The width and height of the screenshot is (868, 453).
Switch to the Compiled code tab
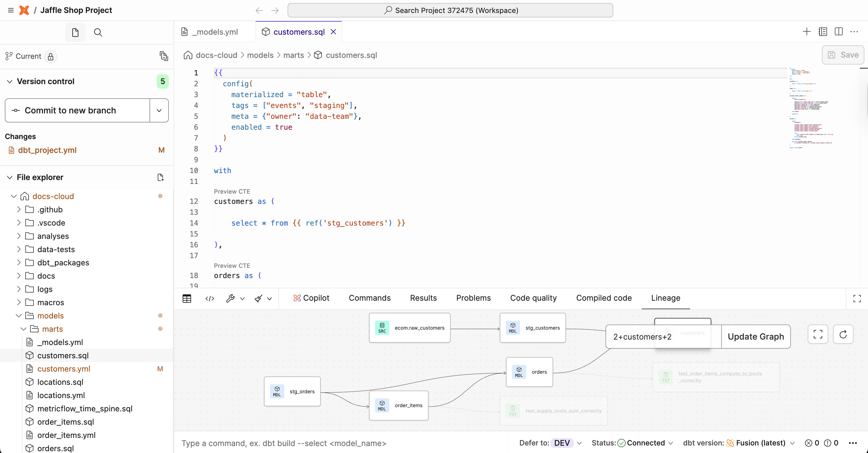pyautogui.click(x=603, y=298)
